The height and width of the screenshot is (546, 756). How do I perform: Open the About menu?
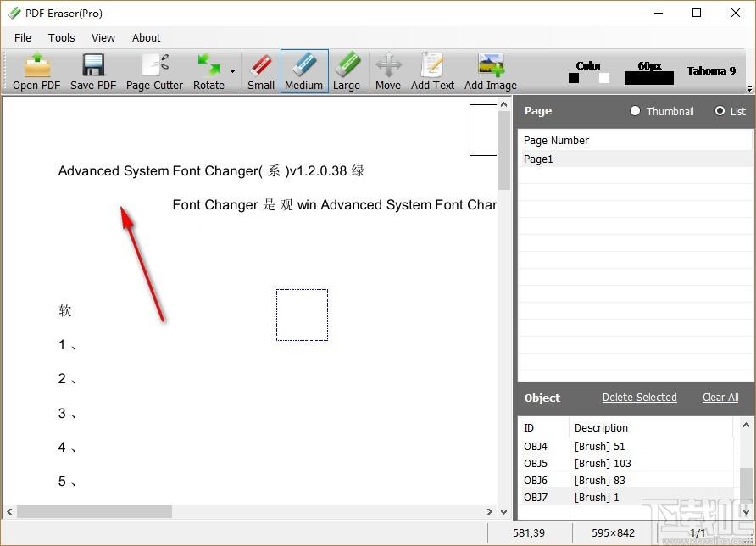[146, 37]
